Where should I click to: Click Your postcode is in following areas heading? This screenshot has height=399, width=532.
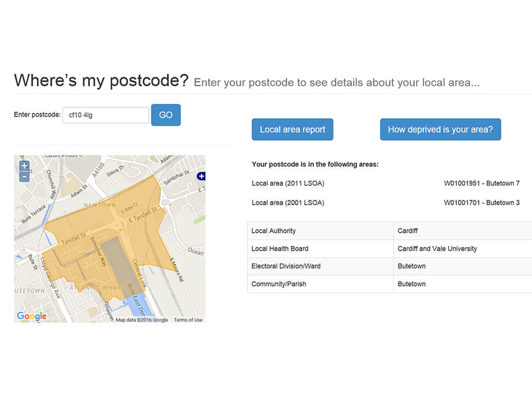tap(315, 164)
